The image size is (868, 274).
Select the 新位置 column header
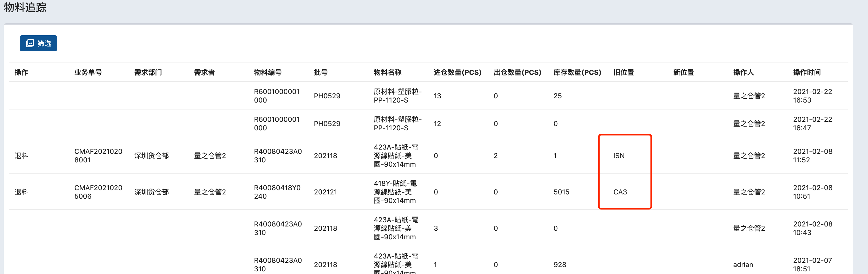pyautogui.click(x=683, y=72)
